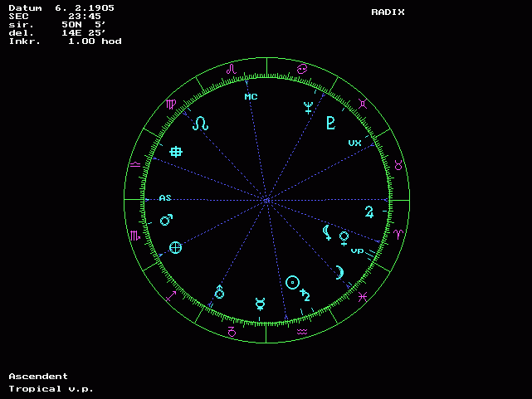
Task: Click the VX vertex label
Action: point(355,143)
